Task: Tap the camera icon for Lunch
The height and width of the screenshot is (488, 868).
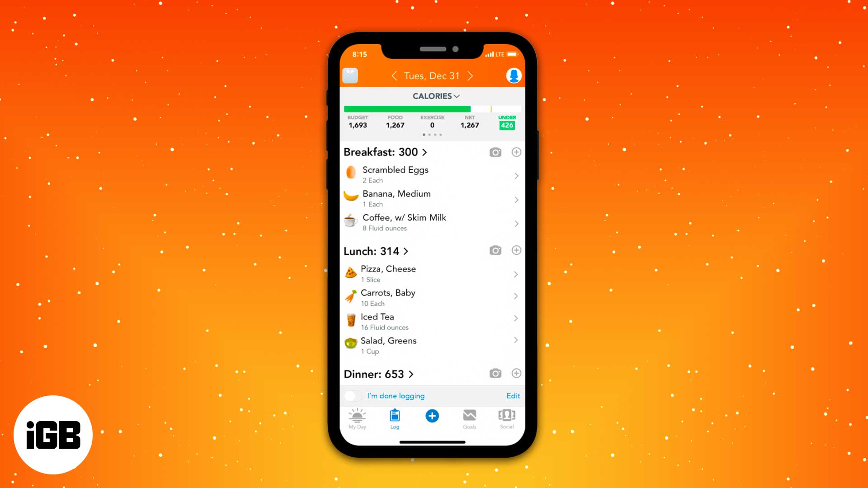Action: [495, 251]
